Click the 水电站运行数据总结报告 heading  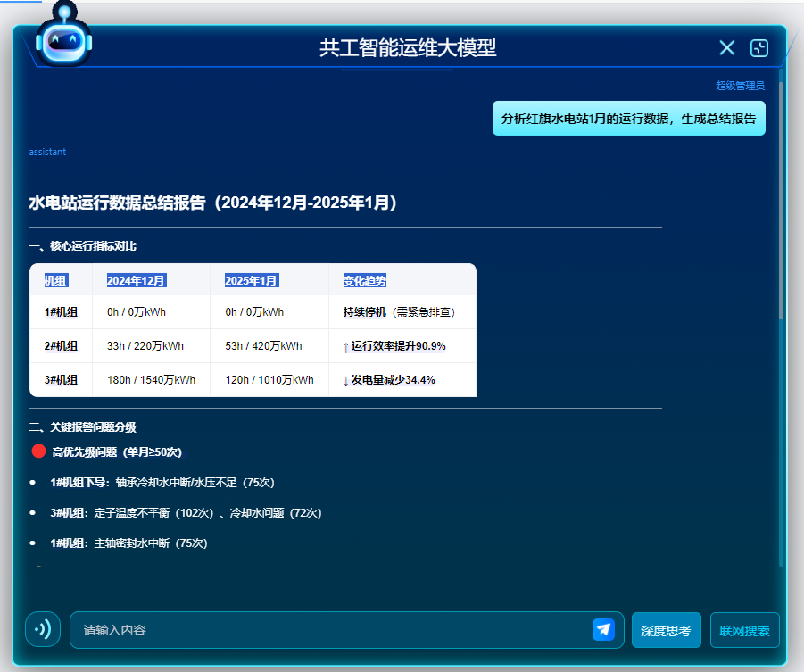coord(212,203)
